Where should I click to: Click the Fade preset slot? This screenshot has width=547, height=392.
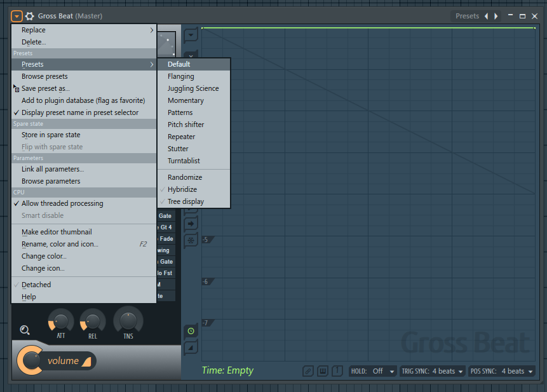pos(166,239)
